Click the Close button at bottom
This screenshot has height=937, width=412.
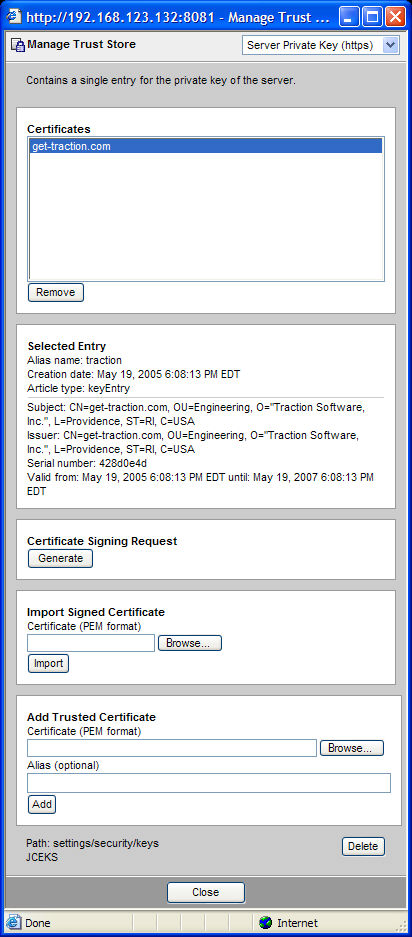[206, 892]
